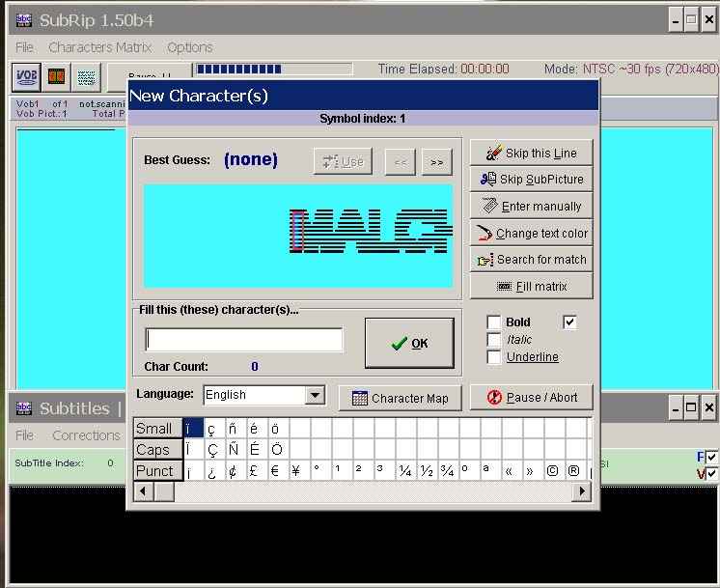Insert the ¢ cent symbol
Image resolution: width=720 pixels, height=588 pixels.
[x=236, y=470]
